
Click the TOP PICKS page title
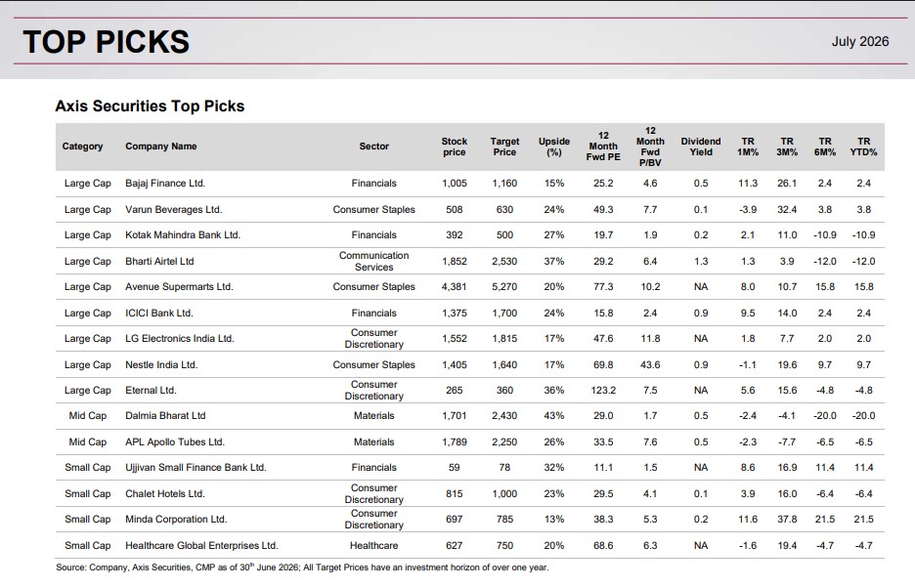[107, 42]
